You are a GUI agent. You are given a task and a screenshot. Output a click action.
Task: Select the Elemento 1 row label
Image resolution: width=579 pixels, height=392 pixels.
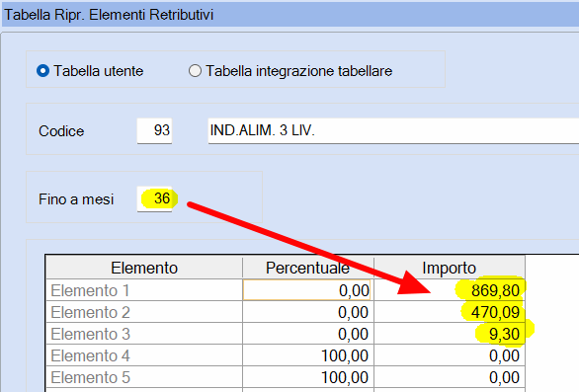click(144, 290)
